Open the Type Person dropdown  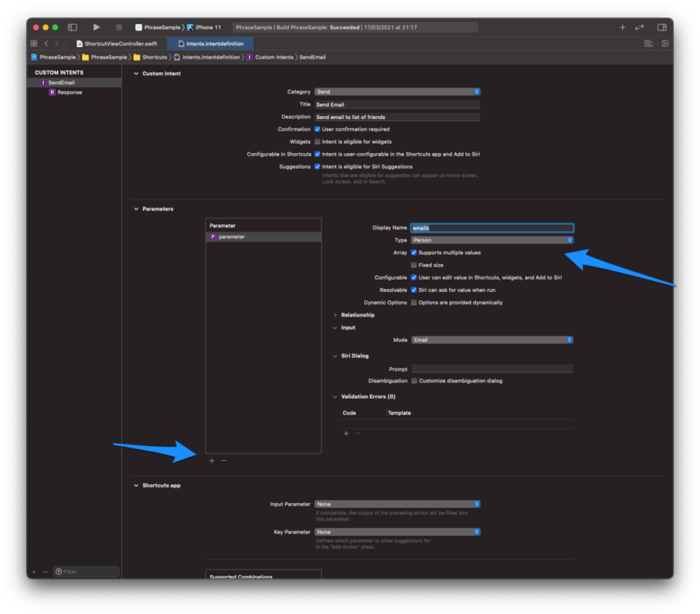492,240
